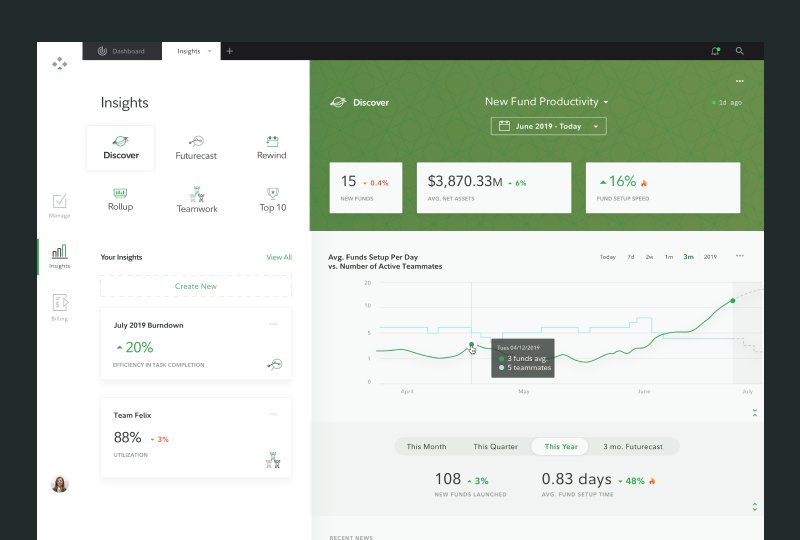Click the Your Insights heading
Viewport: 800px width, 540px height.
[x=121, y=257]
